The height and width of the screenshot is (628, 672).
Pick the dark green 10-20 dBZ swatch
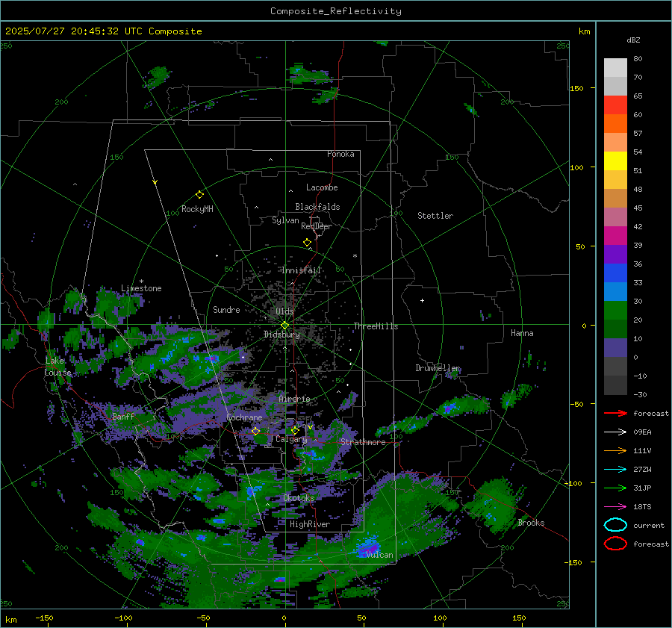(x=615, y=329)
